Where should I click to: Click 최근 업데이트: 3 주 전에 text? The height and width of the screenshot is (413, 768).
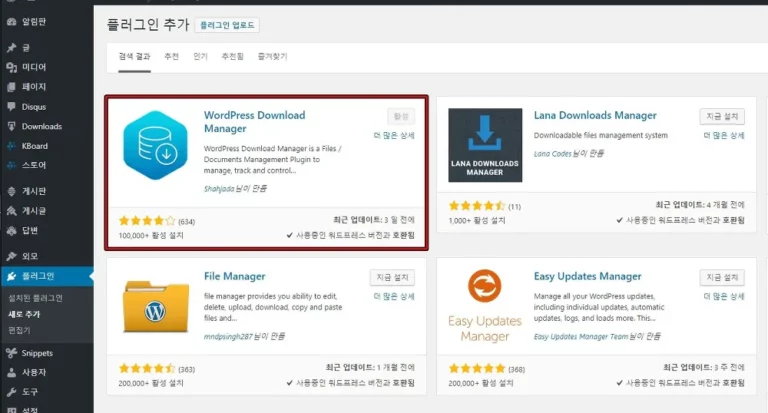click(703, 367)
